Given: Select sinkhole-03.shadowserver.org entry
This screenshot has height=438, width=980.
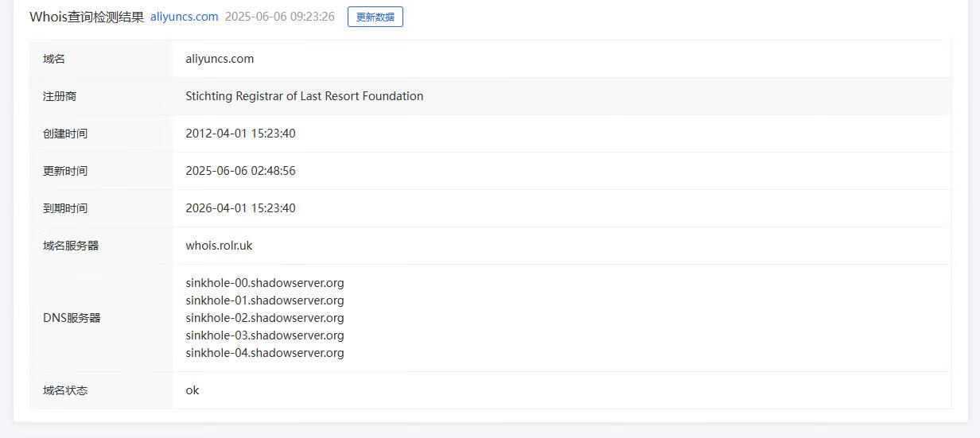Looking at the screenshot, I should [265, 335].
